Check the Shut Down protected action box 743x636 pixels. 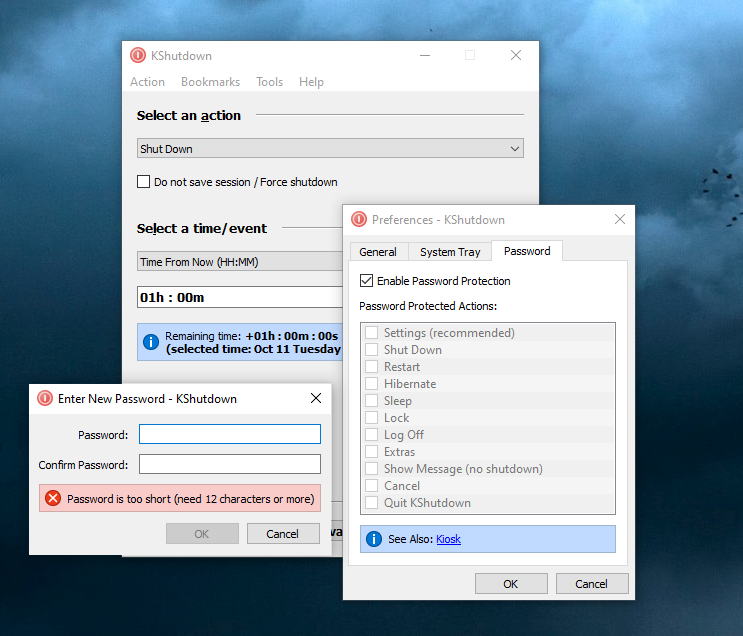click(372, 350)
